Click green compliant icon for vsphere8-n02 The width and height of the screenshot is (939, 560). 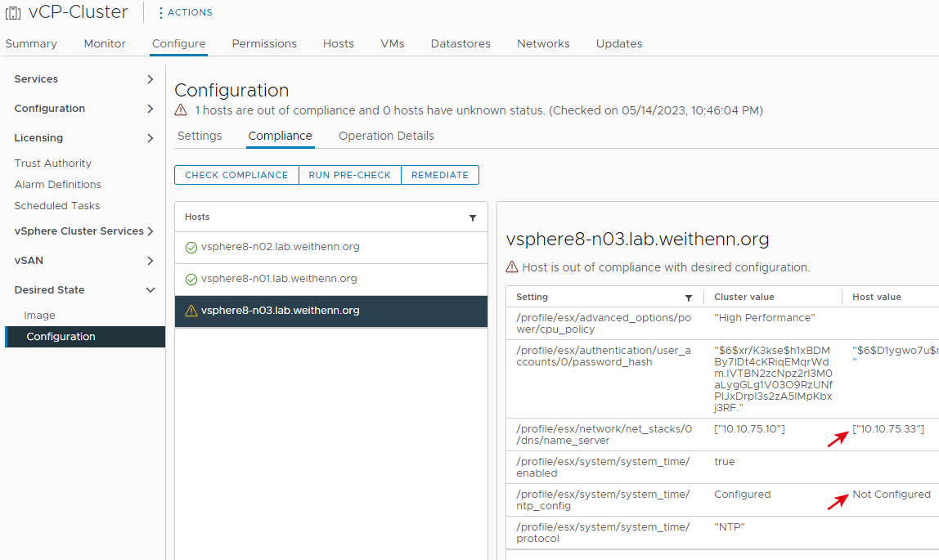point(191,248)
